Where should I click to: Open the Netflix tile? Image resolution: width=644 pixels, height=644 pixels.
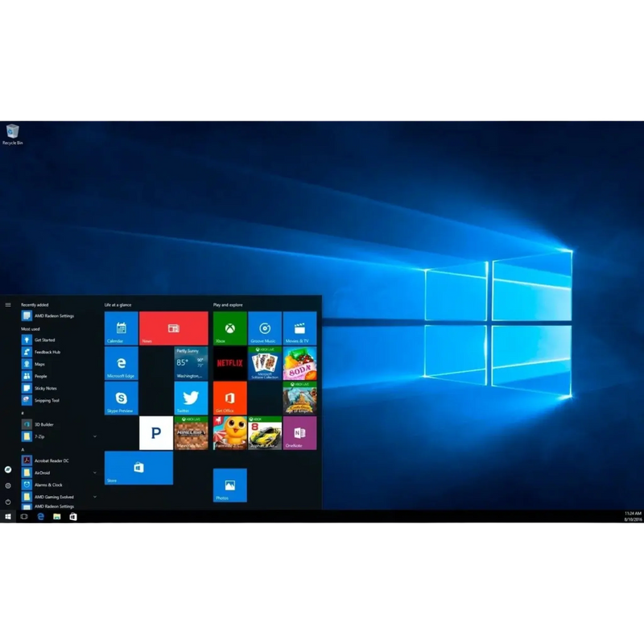click(x=229, y=364)
